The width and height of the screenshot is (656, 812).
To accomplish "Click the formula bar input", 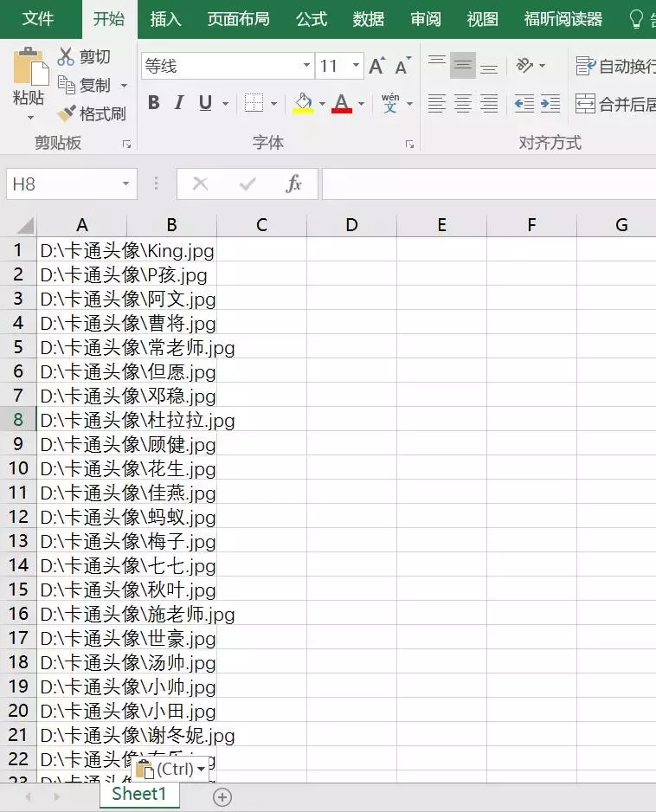I will point(489,184).
